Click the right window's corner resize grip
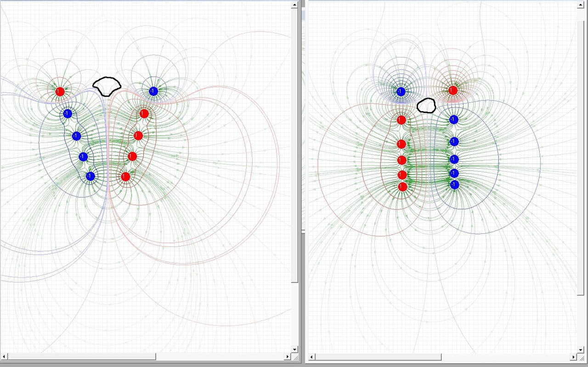This screenshot has height=367, width=588. tap(580, 357)
